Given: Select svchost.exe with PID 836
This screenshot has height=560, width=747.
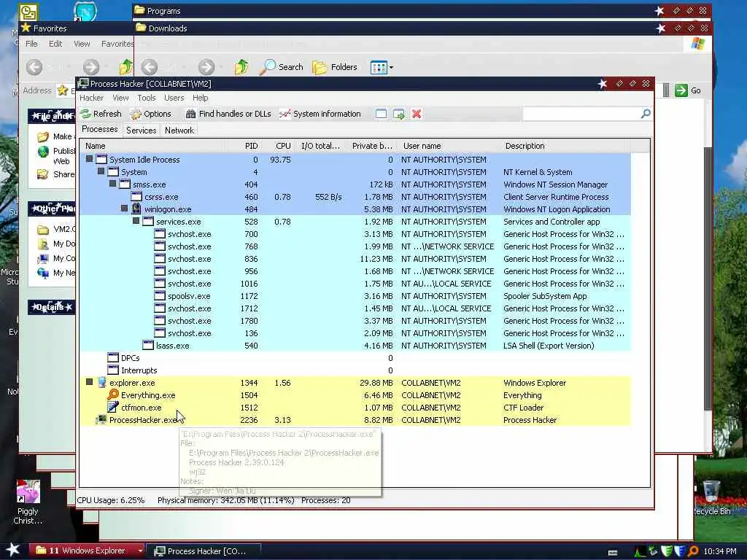Looking at the screenshot, I should 355,259.
